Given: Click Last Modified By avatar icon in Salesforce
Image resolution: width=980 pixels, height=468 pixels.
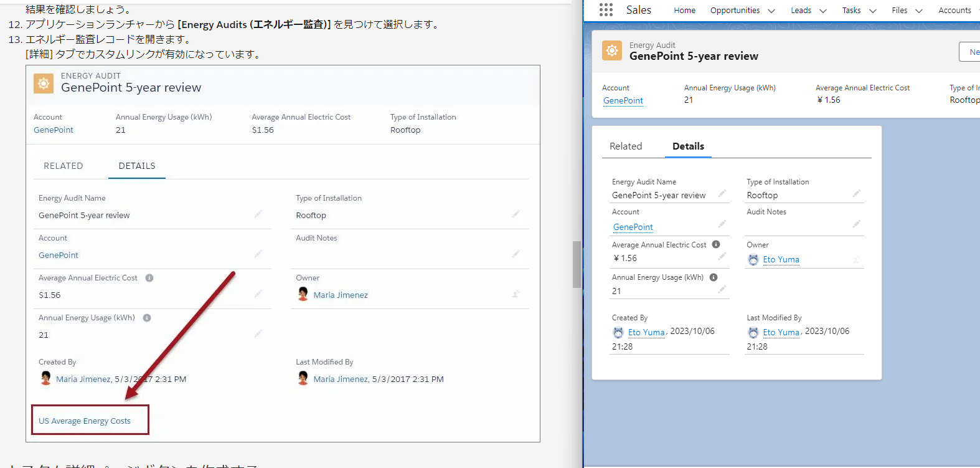Looking at the screenshot, I should 753,333.
